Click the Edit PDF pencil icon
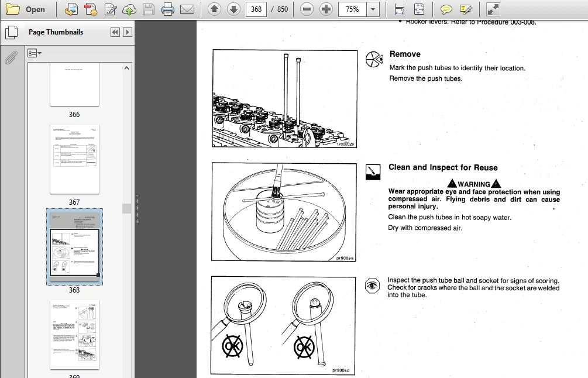The width and height of the screenshot is (588, 378). click(110, 9)
